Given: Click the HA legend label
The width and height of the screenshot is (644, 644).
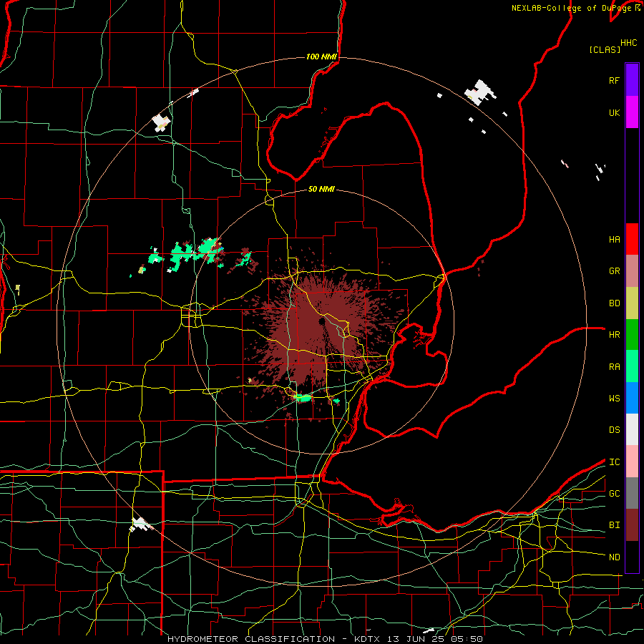Looking at the screenshot, I should click(x=614, y=240).
